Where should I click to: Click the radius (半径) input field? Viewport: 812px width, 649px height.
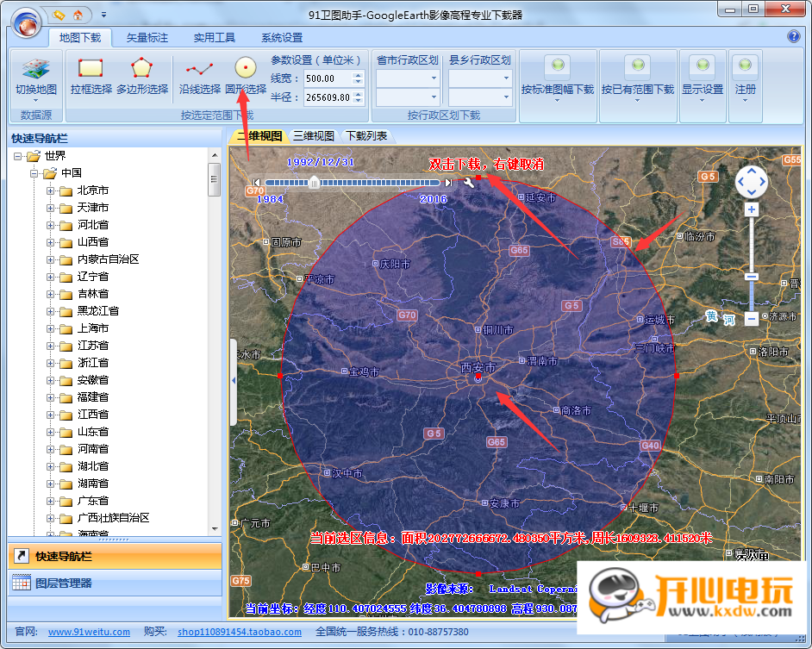click(328, 97)
